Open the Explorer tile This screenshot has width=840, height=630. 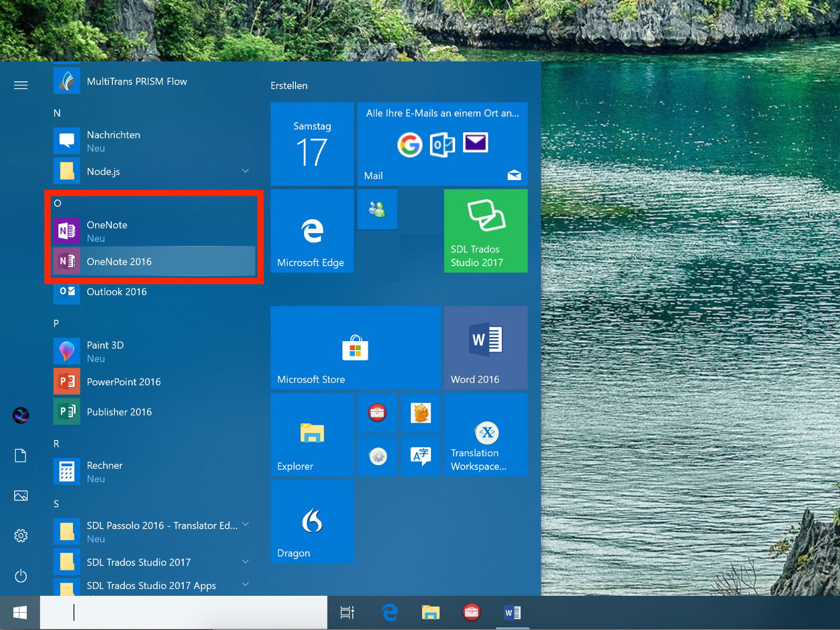312,435
